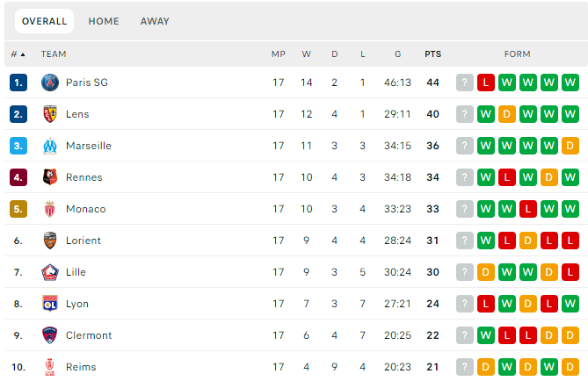This screenshot has width=588, height=381.
Task: Select the OVERALL standings tab
Action: coord(44,21)
